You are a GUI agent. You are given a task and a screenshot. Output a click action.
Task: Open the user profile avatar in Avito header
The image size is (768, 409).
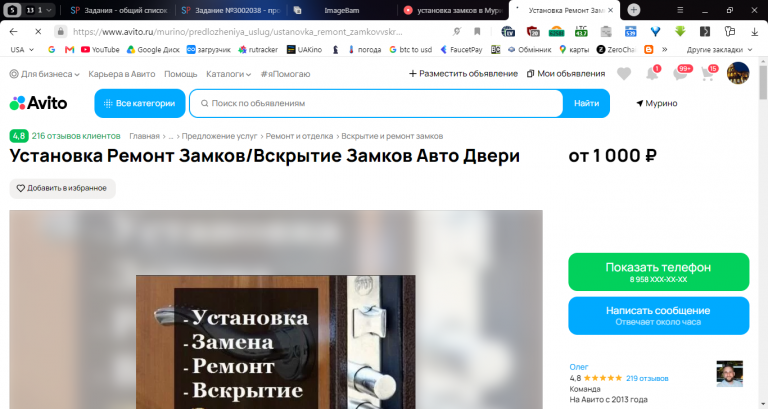(738, 73)
